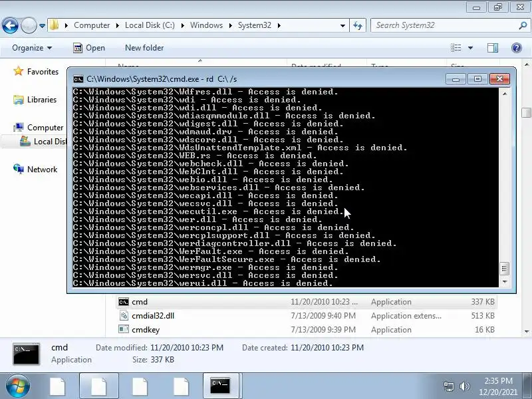
Task: Click the Show desktop strip
Action: [528, 386]
